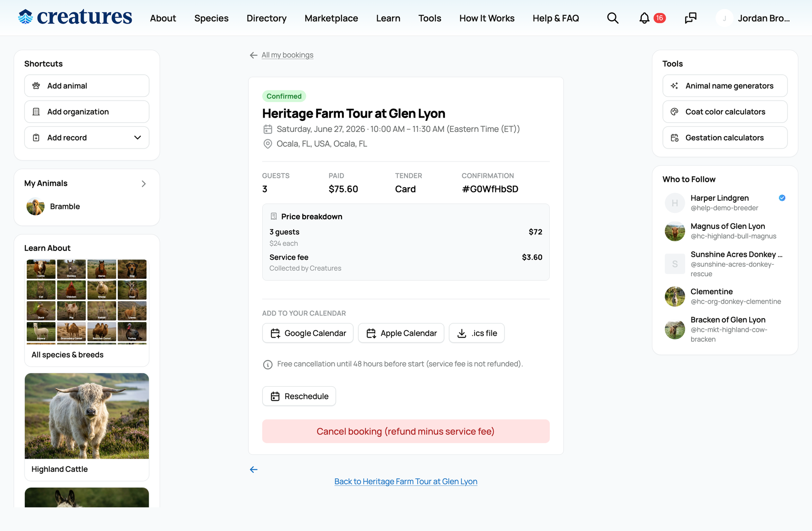Click the blue arrow above the Back to Heritage link

253,470
